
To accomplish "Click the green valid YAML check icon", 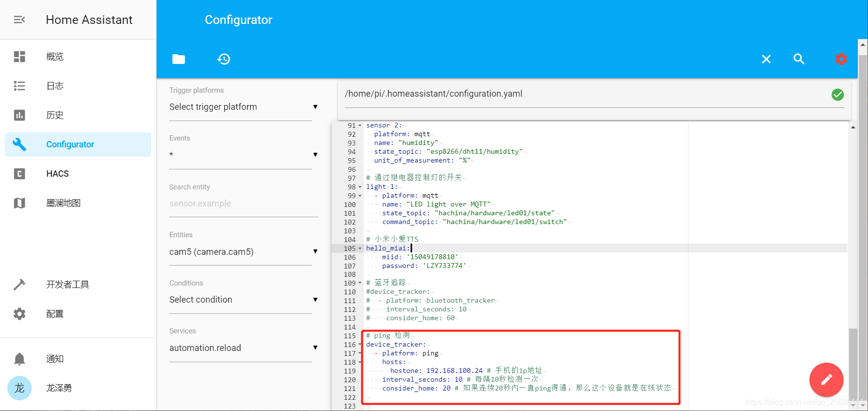I will [x=838, y=95].
